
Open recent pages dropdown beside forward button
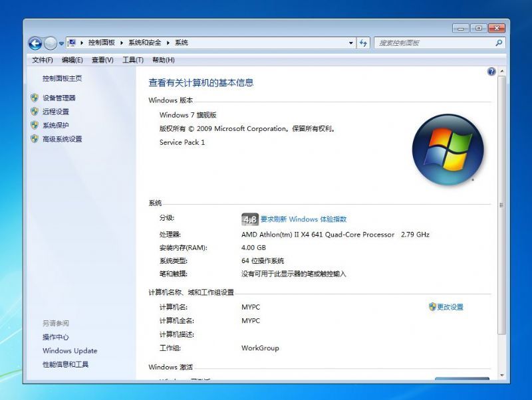click(x=61, y=44)
